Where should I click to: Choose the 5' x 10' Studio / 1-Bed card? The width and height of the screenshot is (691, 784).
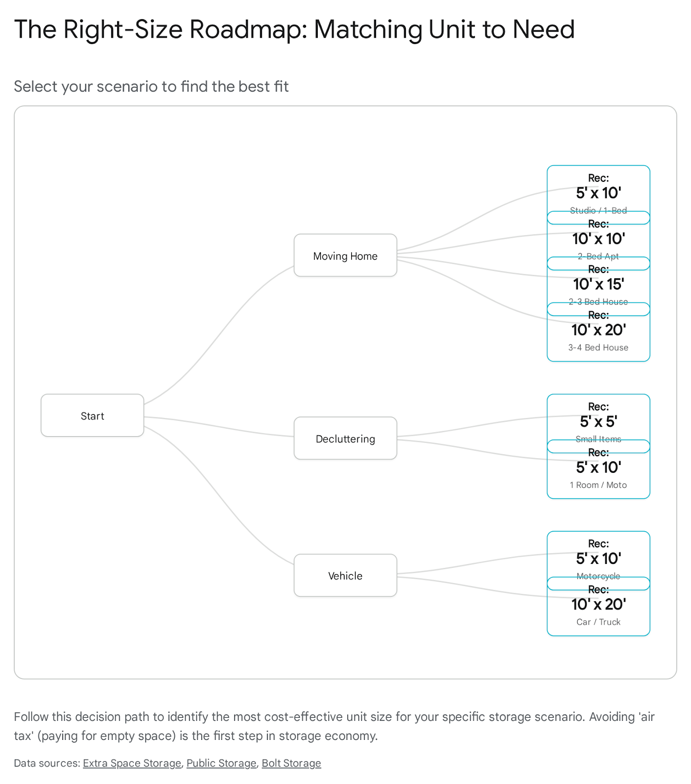tap(598, 193)
